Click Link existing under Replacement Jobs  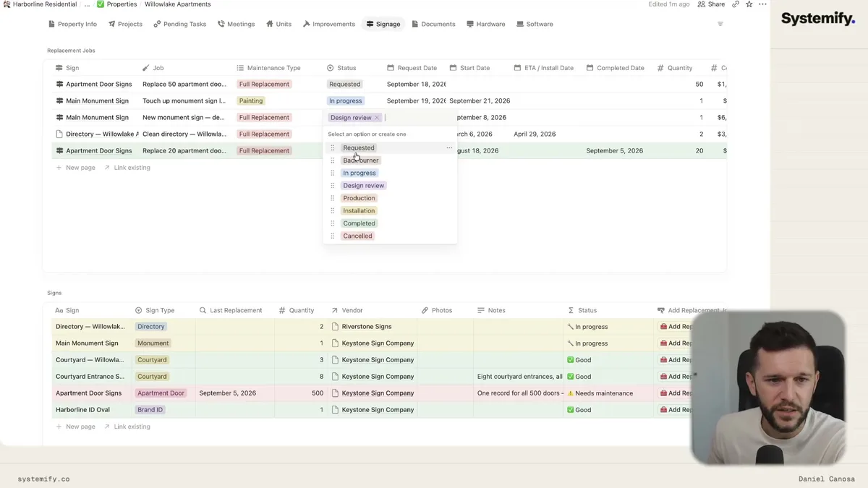coord(127,168)
